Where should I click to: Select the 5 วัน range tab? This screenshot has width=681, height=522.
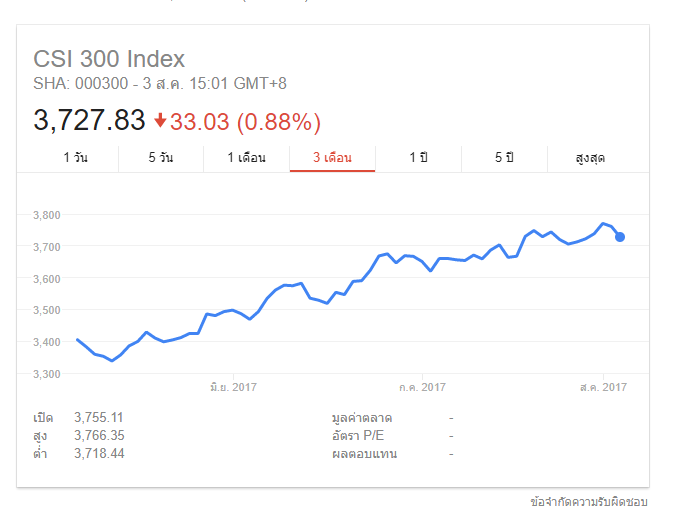[x=160, y=158]
